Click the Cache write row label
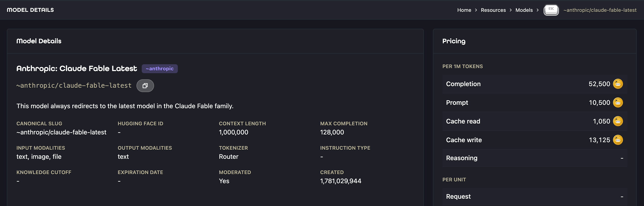Viewport: 644px width, 206px height. [x=464, y=140]
